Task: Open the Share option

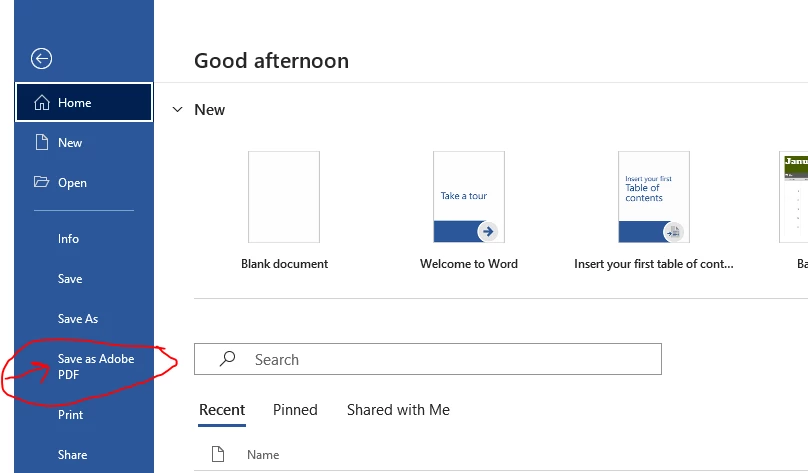Action: (x=73, y=455)
